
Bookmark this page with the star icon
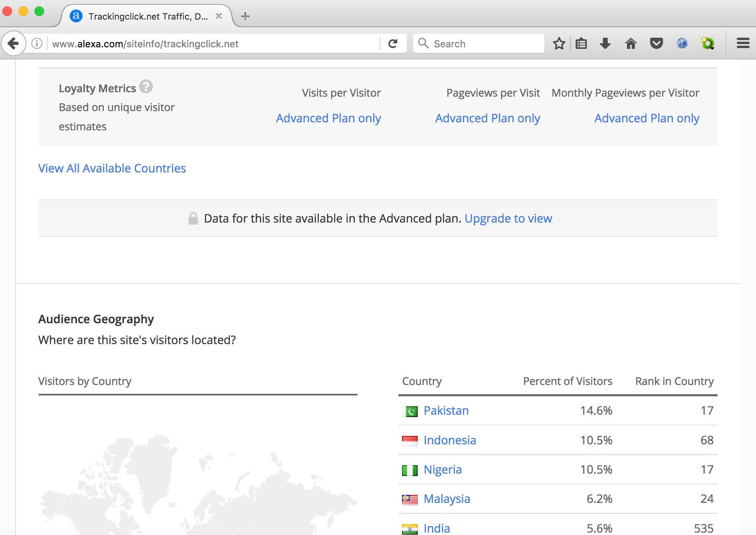pos(559,43)
